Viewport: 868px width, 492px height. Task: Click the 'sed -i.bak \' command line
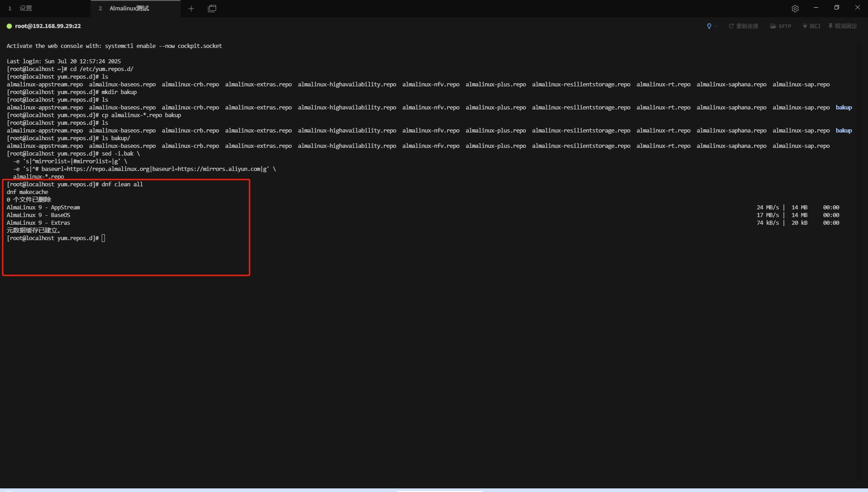(x=121, y=154)
